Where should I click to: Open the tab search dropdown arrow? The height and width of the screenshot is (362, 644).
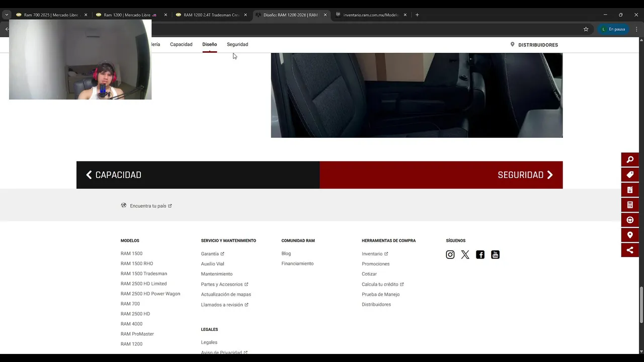7,15
